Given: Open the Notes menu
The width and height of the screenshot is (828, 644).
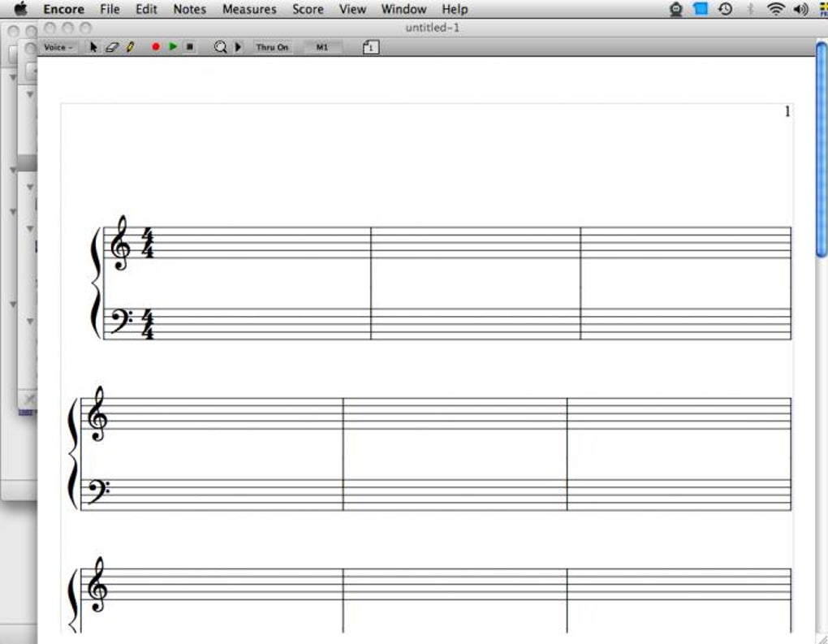Looking at the screenshot, I should point(190,9).
